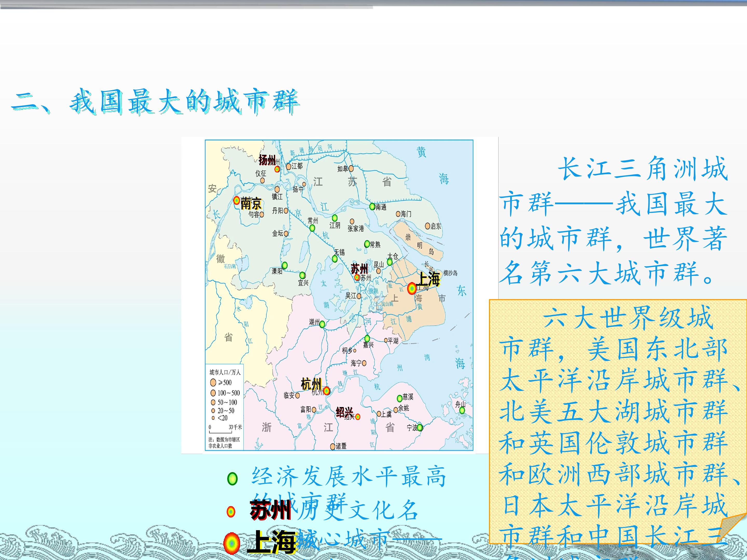The height and width of the screenshot is (560, 747).
Task: Select the ≥500 legend circle
Action: pos(213,382)
